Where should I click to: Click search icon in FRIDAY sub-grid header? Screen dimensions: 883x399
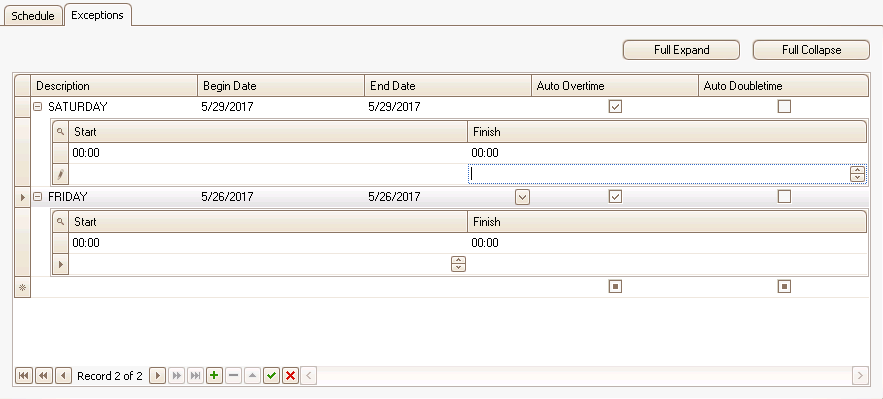60,222
